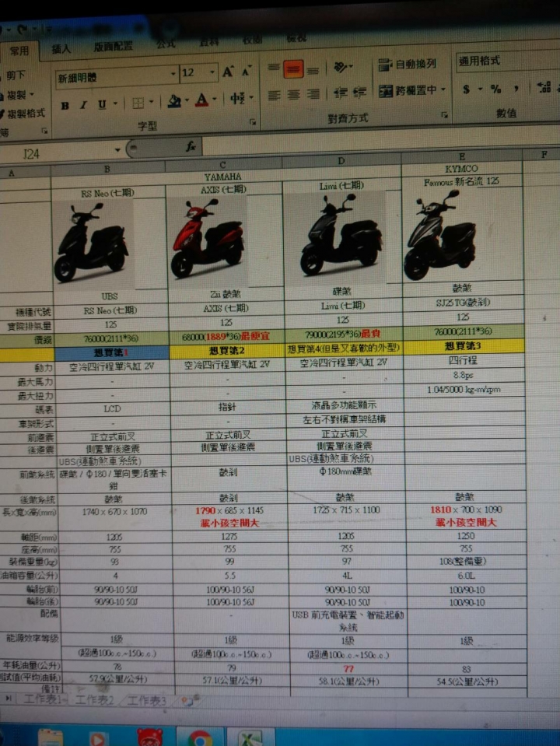Click 自動換列 wrap text button

408,64
